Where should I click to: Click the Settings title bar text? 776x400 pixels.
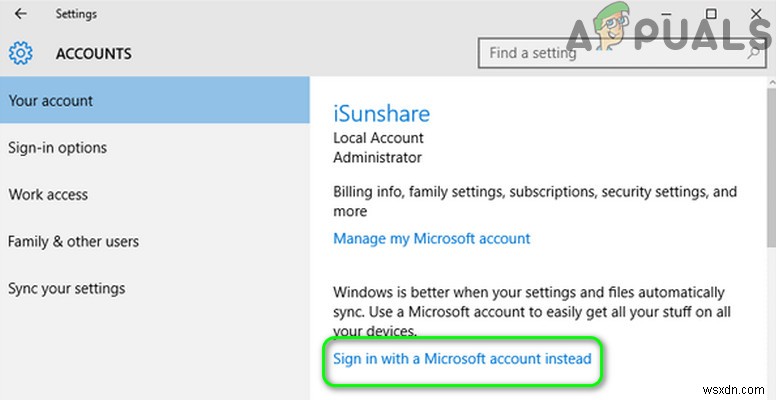coord(77,14)
